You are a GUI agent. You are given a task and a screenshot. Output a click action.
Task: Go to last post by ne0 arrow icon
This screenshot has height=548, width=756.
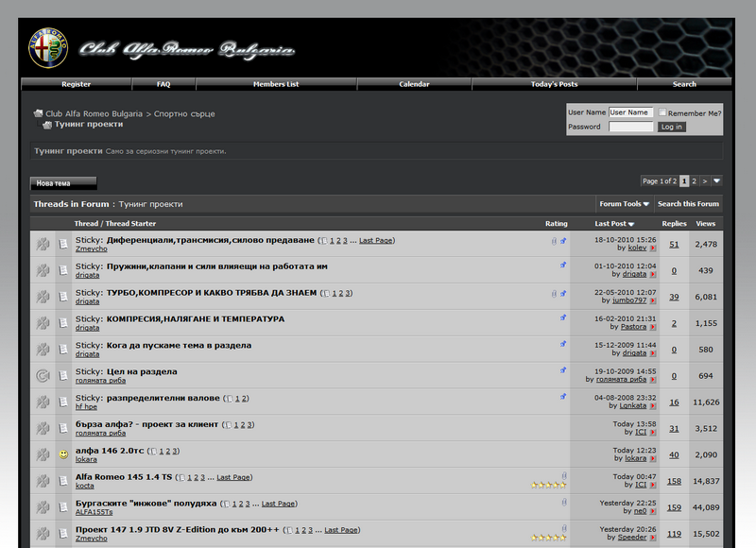point(653,511)
